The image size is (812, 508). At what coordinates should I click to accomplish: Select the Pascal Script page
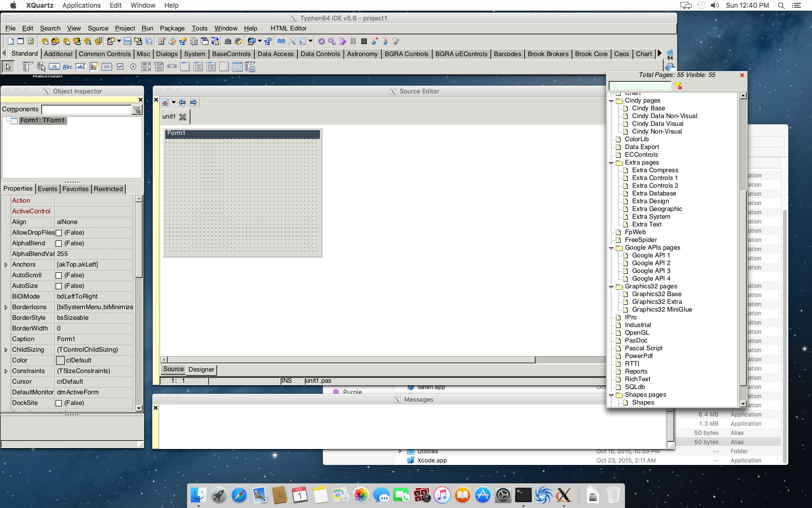pyautogui.click(x=643, y=348)
